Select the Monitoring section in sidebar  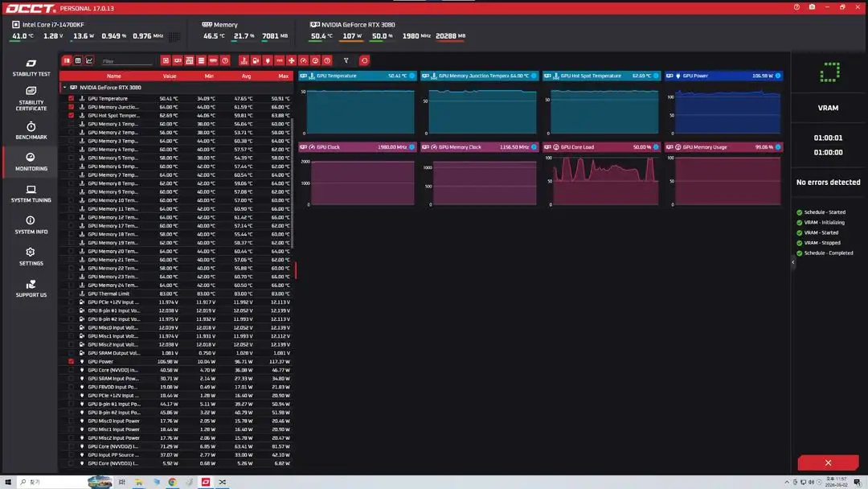pyautogui.click(x=31, y=162)
